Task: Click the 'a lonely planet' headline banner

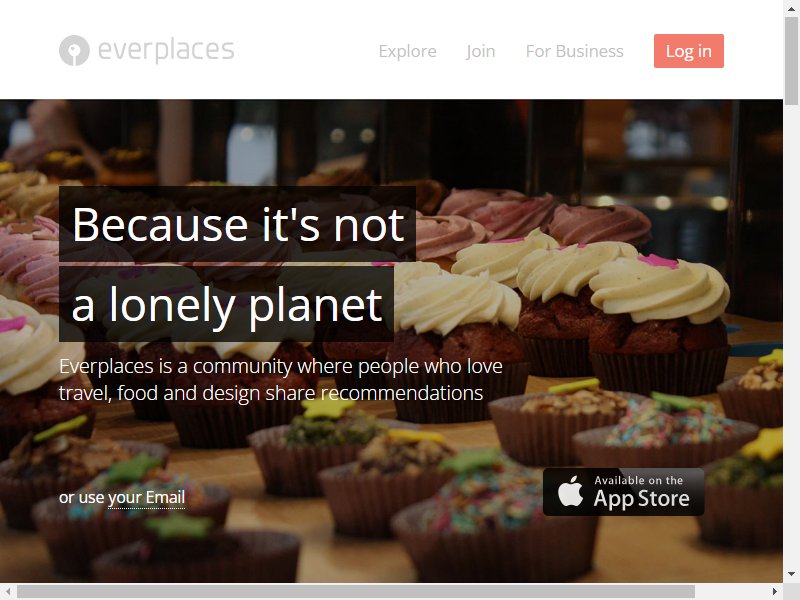Action: tap(226, 304)
